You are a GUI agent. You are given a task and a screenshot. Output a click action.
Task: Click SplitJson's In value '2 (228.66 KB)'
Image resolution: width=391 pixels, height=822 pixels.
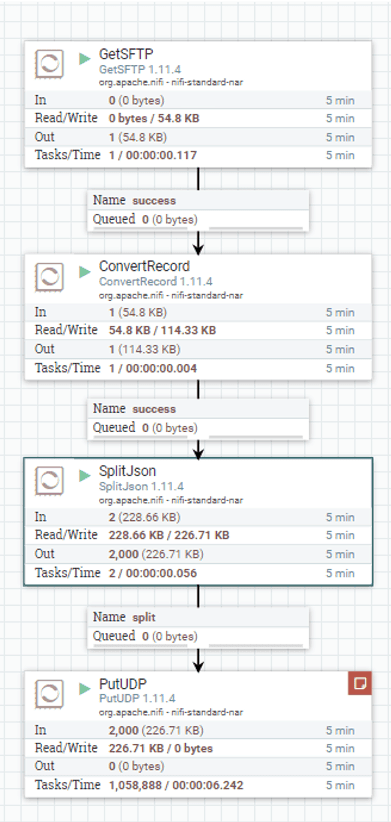click(x=144, y=517)
